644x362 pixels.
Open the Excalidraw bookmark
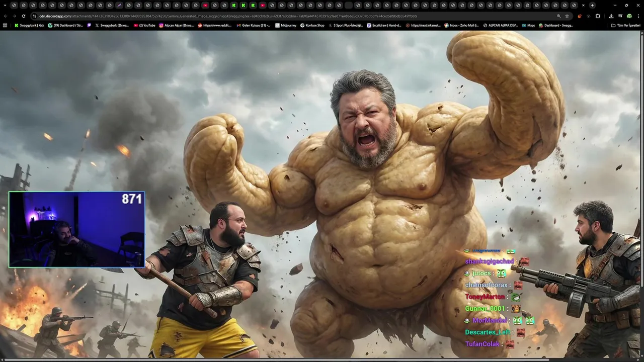384,25
